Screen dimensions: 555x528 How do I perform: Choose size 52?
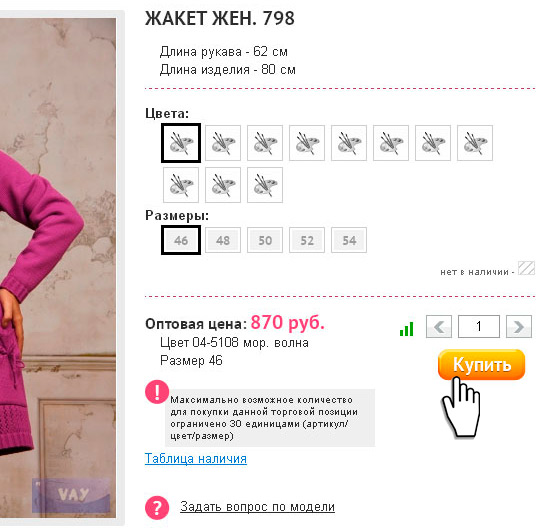(x=307, y=240)
